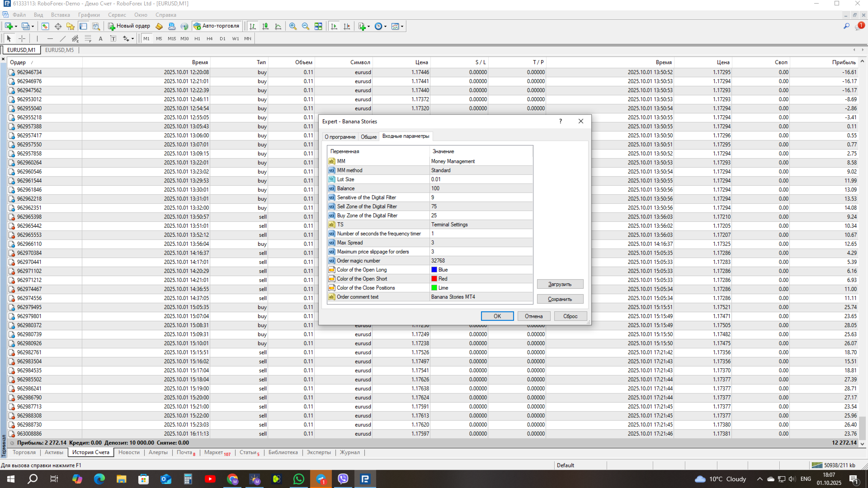Click the Zoom Out magnifier icon
Viewport: 868px width, 488px height.
[x=306, y=26]
